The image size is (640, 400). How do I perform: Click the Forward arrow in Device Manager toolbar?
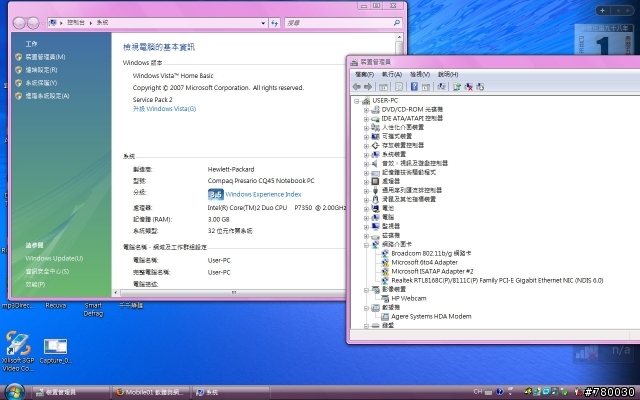[x=368, y=87]
